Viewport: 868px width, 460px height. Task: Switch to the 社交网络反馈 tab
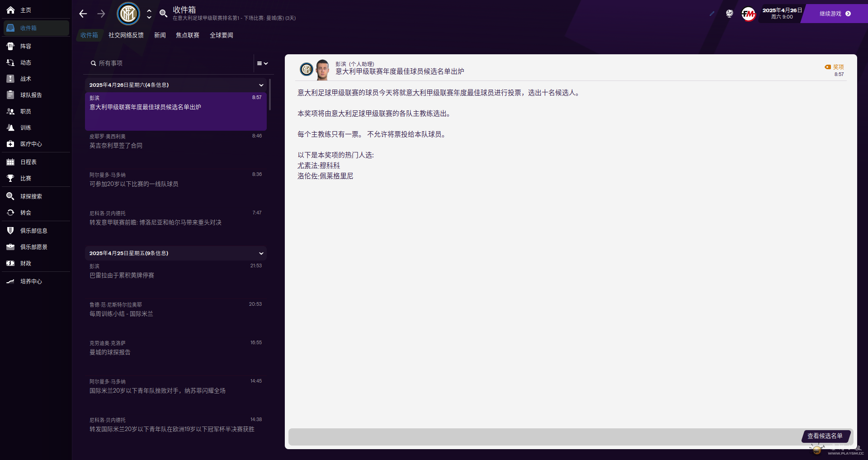click(x=126, y=35)
